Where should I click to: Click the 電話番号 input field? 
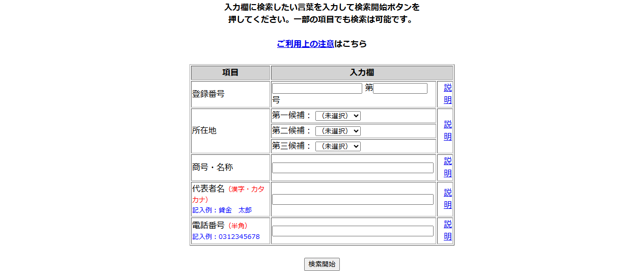click(x=353, y=231)
